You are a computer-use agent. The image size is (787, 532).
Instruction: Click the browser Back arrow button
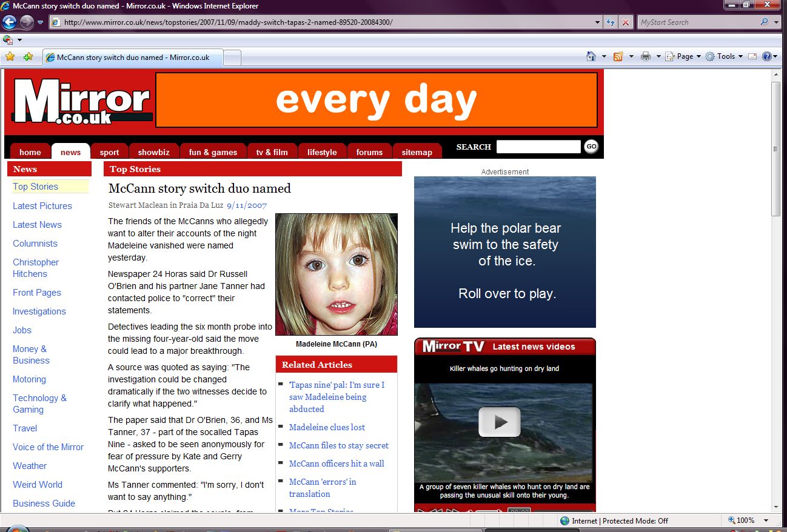coord(9,22)
